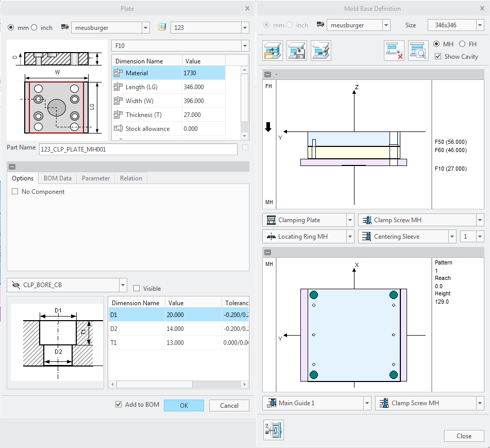The width and height of the screenshot is (490, 448).
Task: Click the load mold base assembly icon
Action: pyautogui.click(x=272, y=51)
